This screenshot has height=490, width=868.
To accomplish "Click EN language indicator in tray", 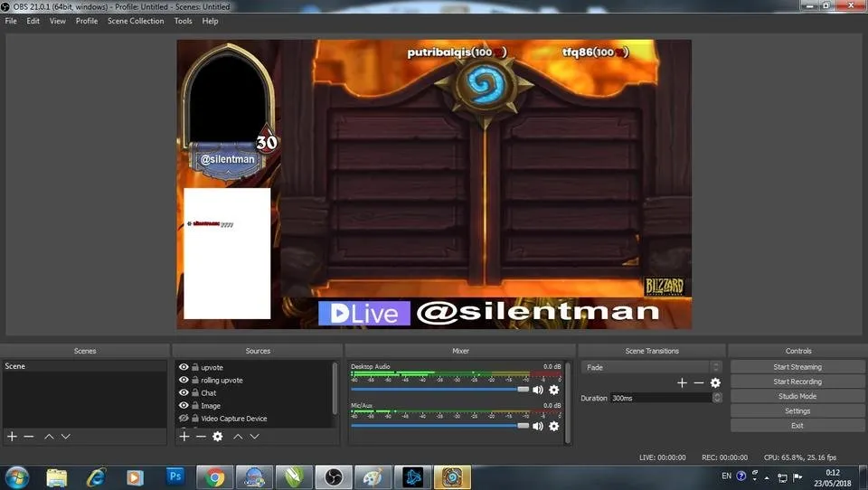I will point(726,476).
